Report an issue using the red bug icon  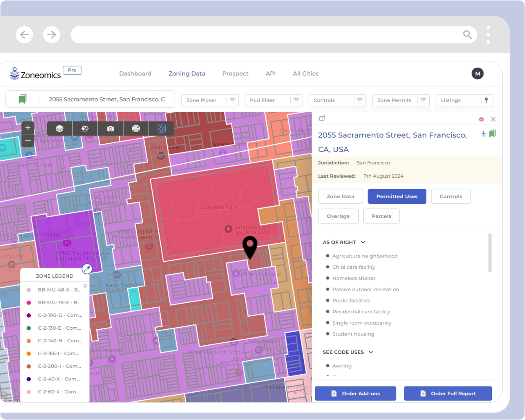(481, 119)
